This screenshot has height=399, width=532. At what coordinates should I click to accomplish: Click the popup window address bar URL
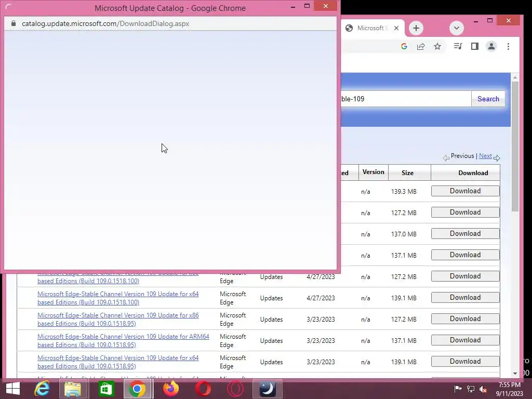click(x=105, y=23)
